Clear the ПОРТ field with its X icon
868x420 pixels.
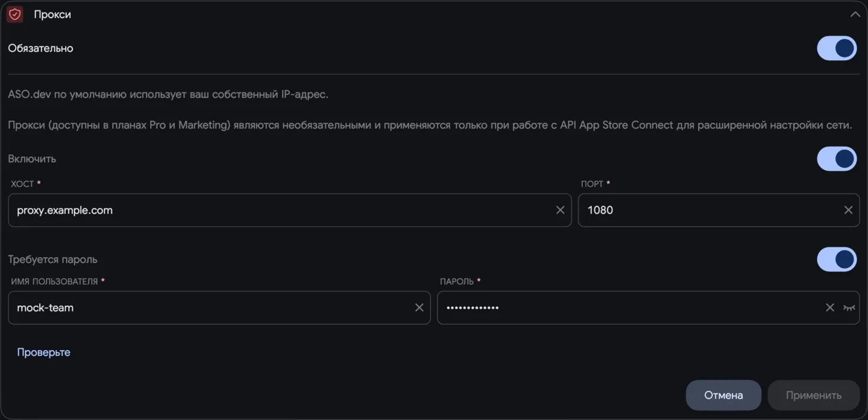848,210
